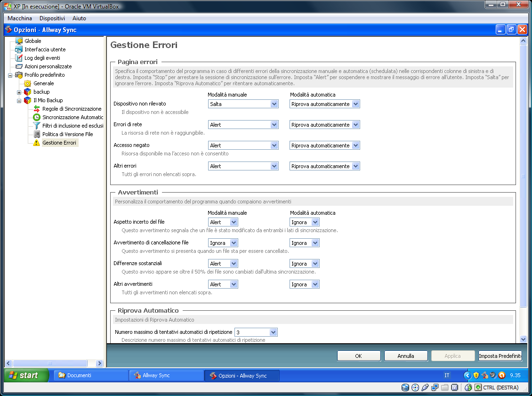Click VirtualBox mouse integration status icon

[468, 388]
